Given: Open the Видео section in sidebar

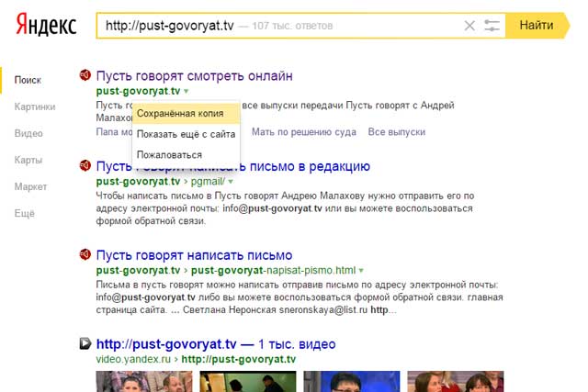Looking at the screenshot, I should point(28,133).
